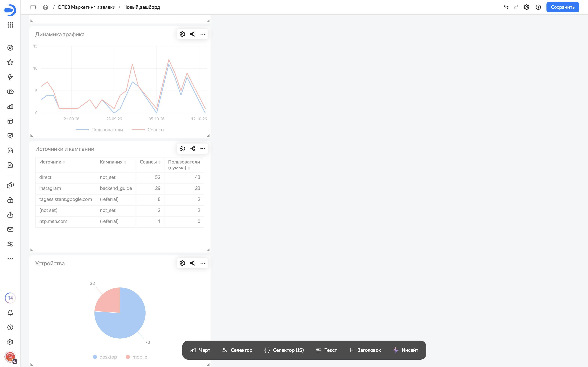Open notifications bell in sidebar

[10, 313]
